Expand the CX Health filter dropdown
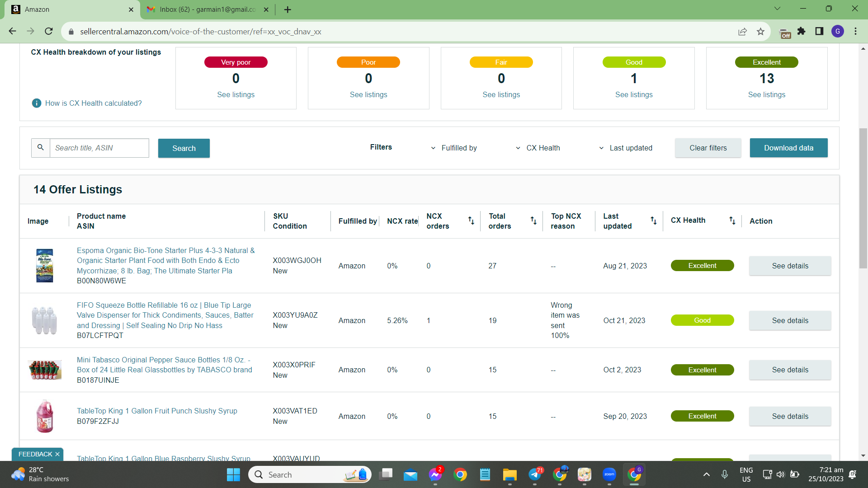The width and height of the screenshot is (868, 488). click(538, 148)
